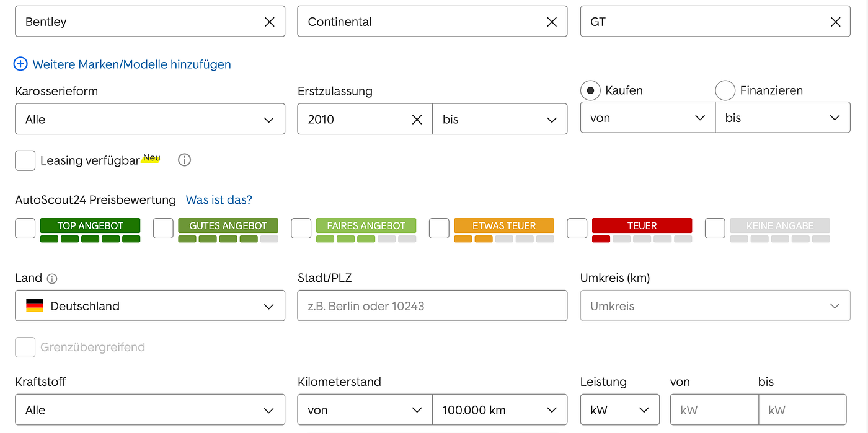Check the TOP ANGEBOT checkbox
The image size is (868, 433).
click(x=25, y=228)
